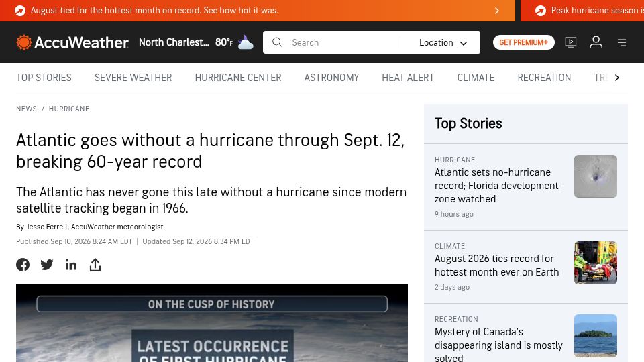The width and height of the screenshot is (644, 362).
Task: Open Atlantic sets no-hurricane record story
Action: tap(496, 186)
